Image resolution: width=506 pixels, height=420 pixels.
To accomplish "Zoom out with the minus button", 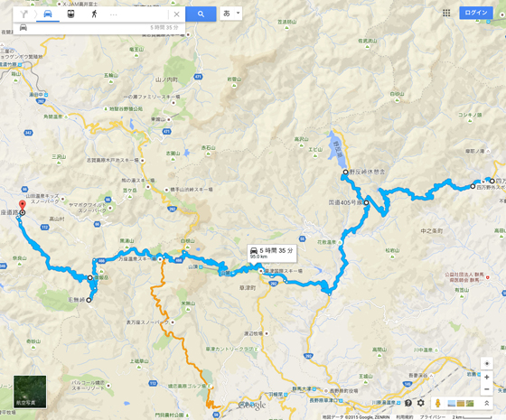I will coord(487,389).
